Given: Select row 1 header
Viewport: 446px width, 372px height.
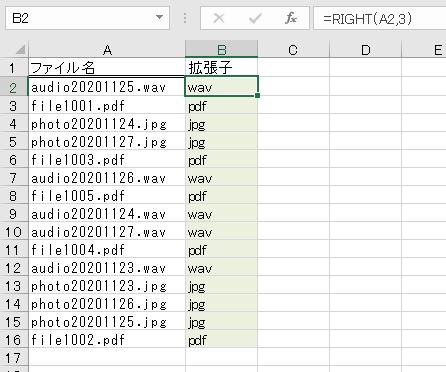Looking at the screenshot, I should 13,68.
